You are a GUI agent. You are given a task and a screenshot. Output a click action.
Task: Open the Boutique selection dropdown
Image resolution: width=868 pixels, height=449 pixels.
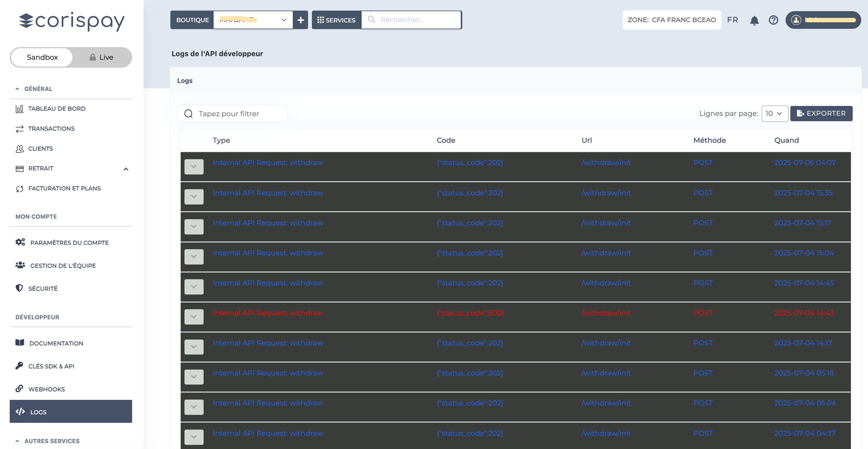253,20
